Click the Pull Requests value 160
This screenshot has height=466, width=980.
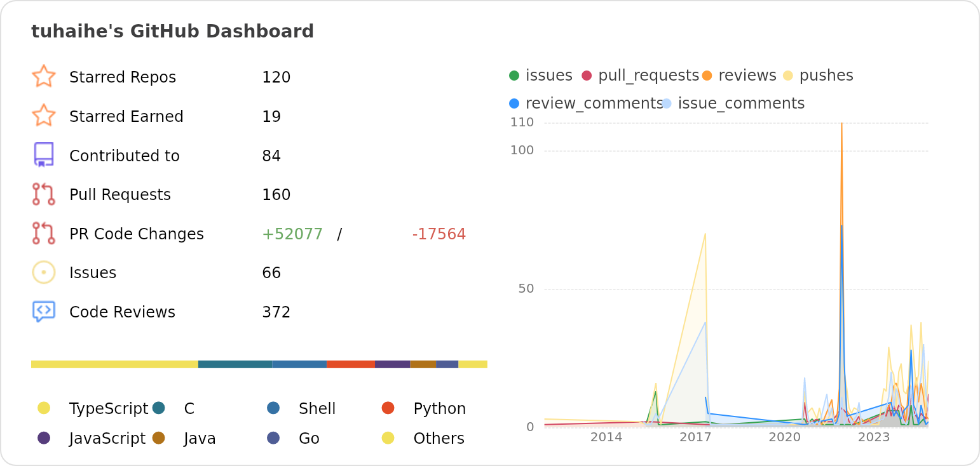(276, 195)
